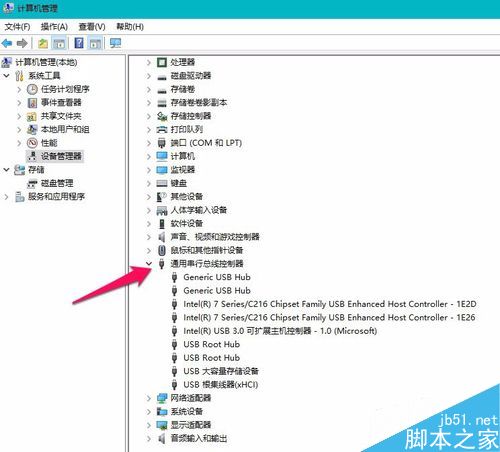Click the Back arrow toolbar icon
500x452 pixels.
pos(7,43)
